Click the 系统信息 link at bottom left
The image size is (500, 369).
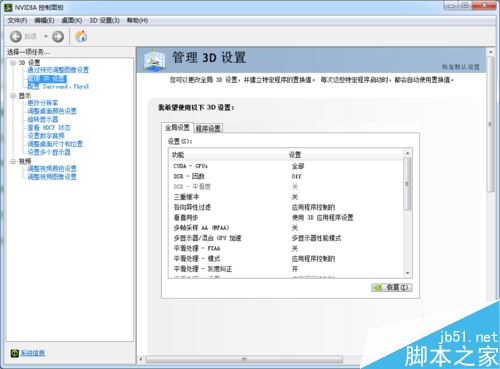pos(33,353)
